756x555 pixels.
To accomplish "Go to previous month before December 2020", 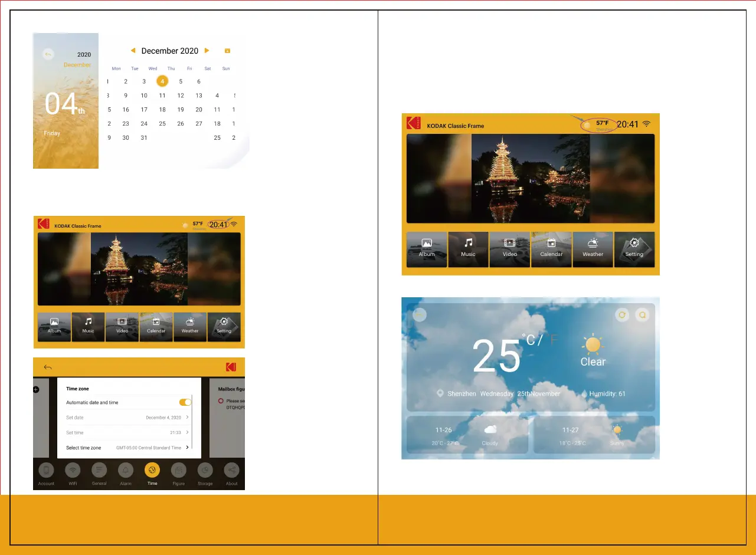I will coord(133,51).
